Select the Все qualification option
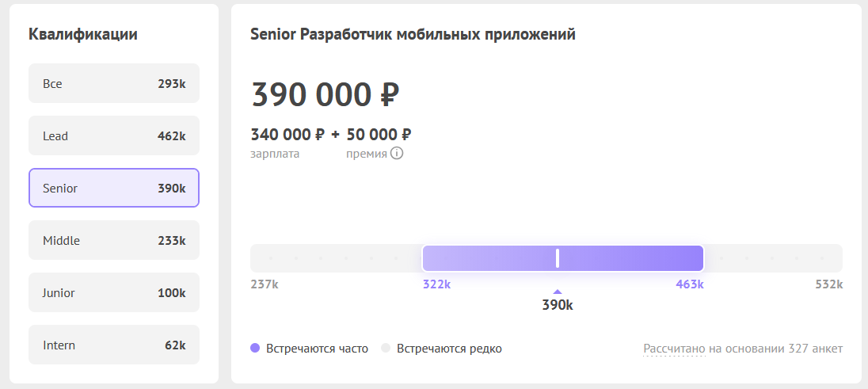 pyautogui.click(x=114, y=83)
